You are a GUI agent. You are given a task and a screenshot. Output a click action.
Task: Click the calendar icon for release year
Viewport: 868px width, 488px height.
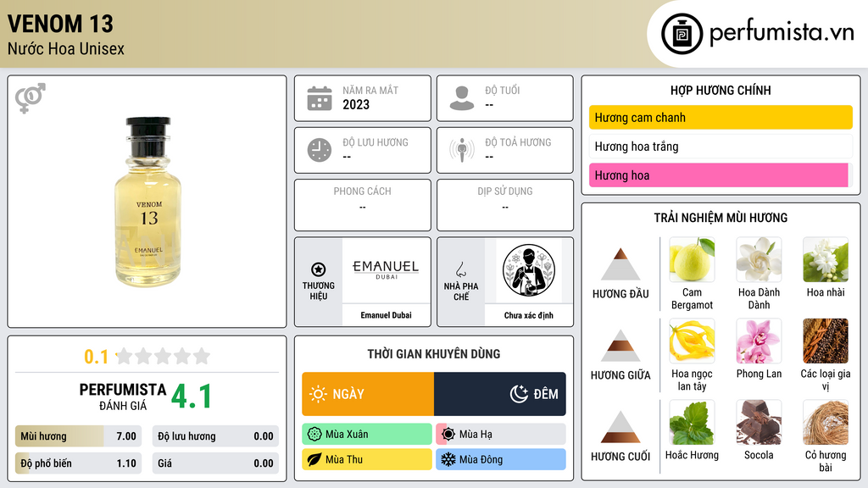tap(320, 98)
